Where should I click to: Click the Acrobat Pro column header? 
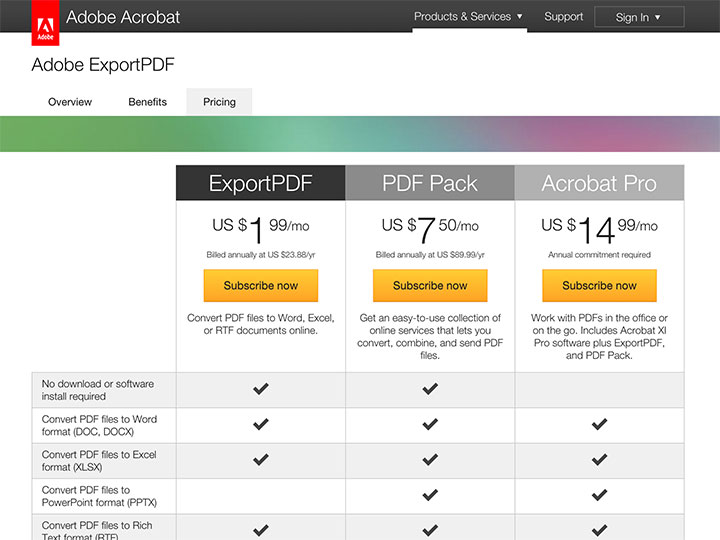(x=599, y=183)
